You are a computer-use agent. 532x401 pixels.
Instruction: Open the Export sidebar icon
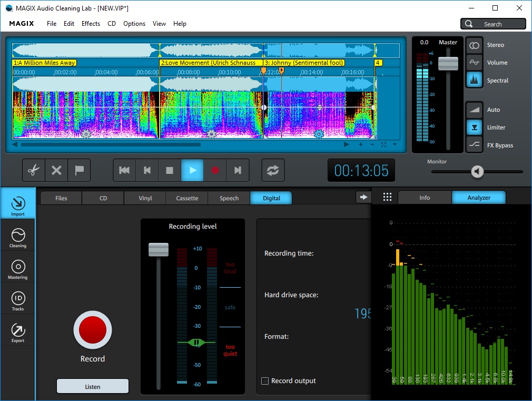tap(17, 331)
